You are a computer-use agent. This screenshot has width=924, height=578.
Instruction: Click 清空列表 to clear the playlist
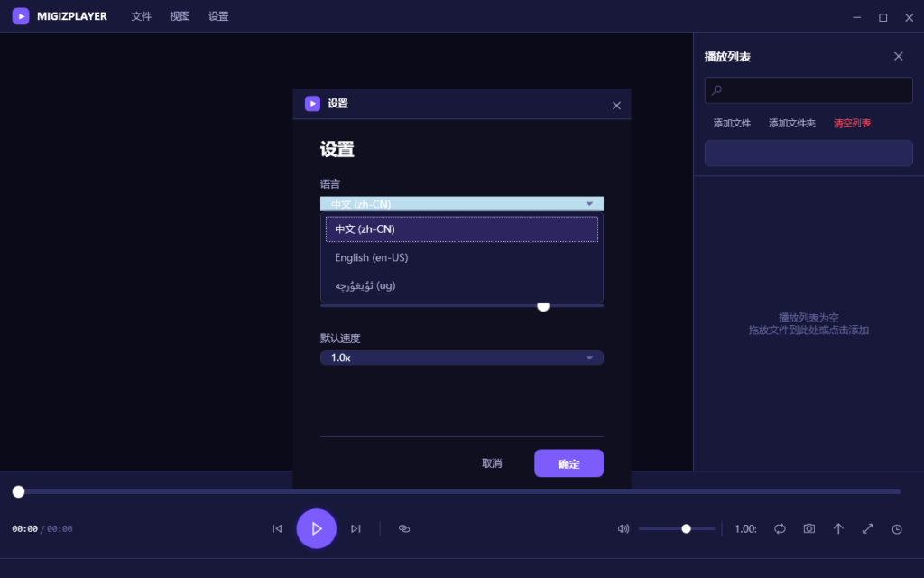[x=852, y=123]
